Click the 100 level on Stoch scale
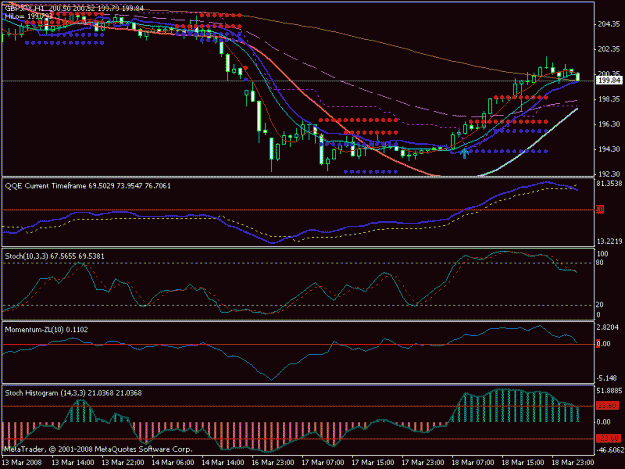The image size is (625, 469). [x=602, y=254]
